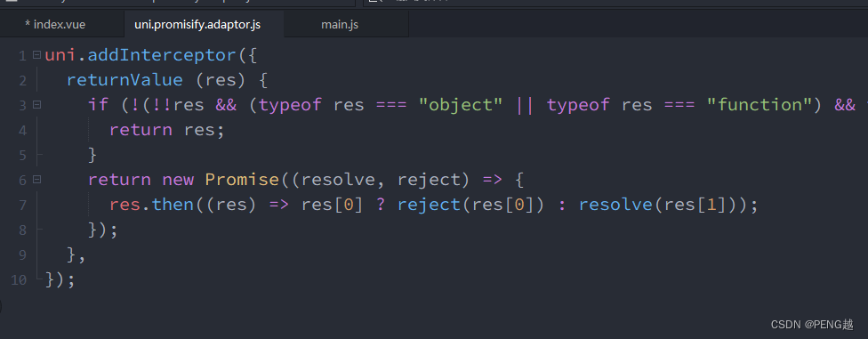Switch to the index.vue tab

click(55, 25)
